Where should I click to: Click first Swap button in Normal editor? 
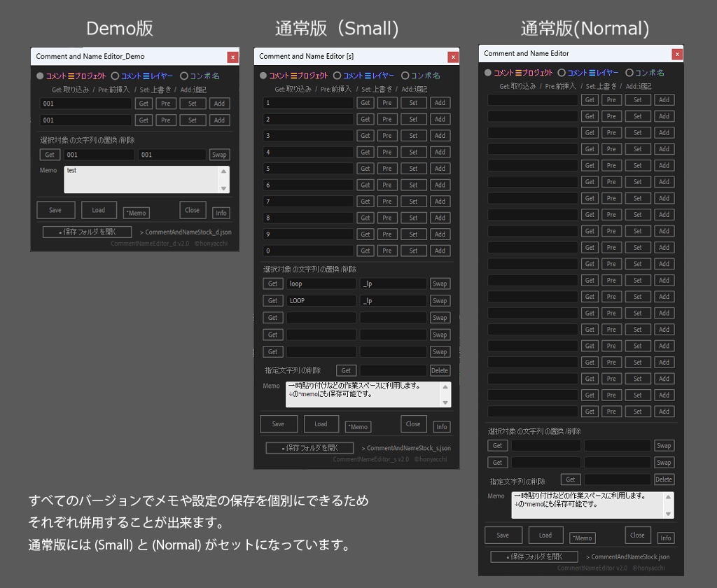664,446
